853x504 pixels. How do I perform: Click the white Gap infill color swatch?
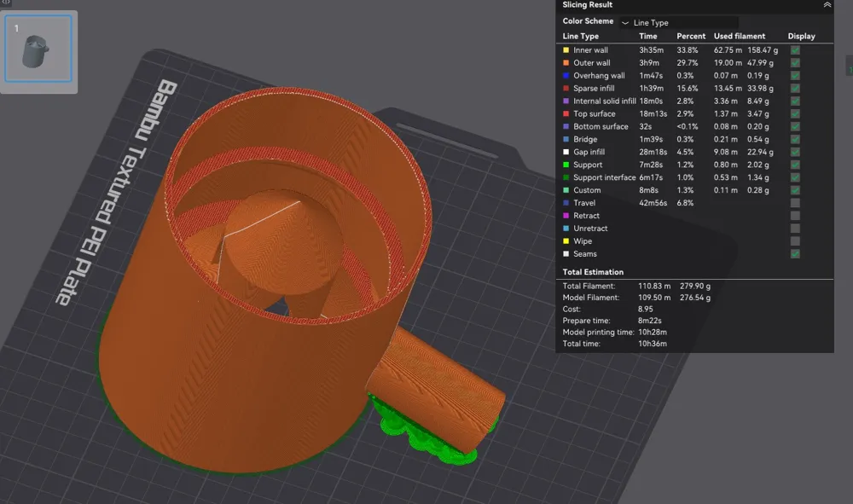coord(566,152)
